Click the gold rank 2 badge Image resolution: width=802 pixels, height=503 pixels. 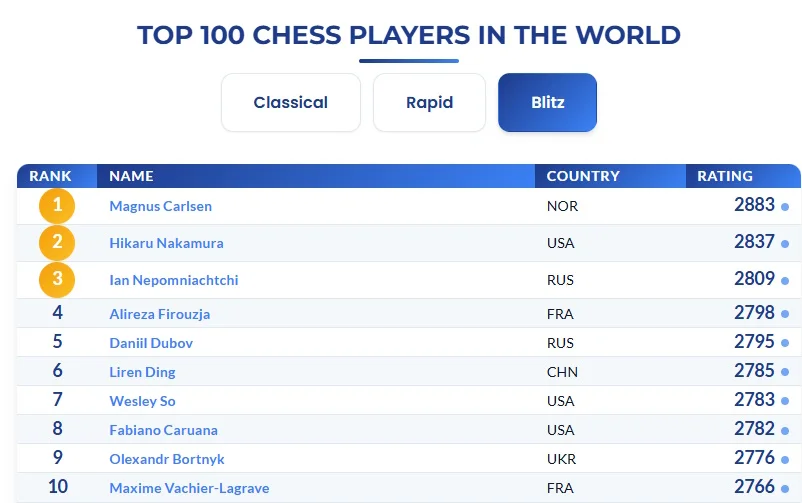click(57, 243)
